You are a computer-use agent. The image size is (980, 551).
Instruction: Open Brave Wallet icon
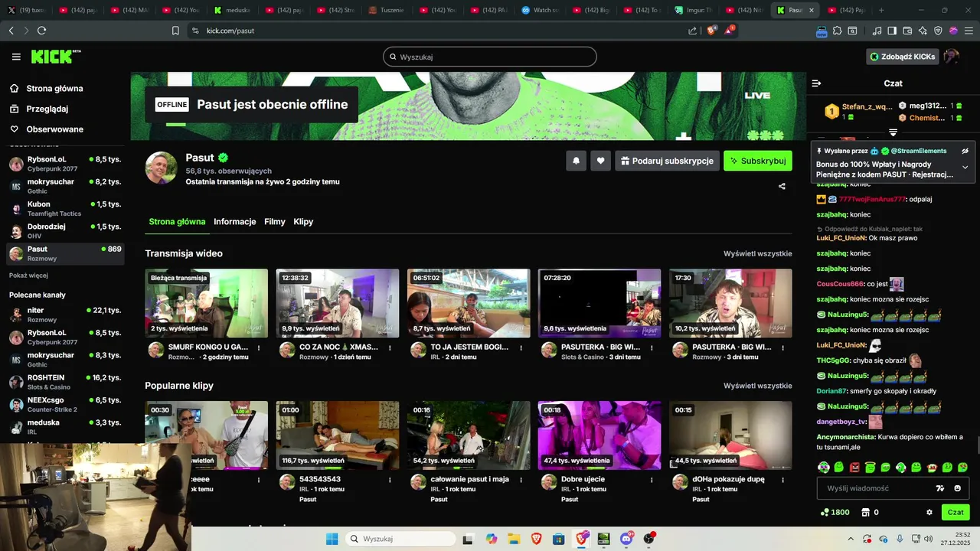coord(907,31)
